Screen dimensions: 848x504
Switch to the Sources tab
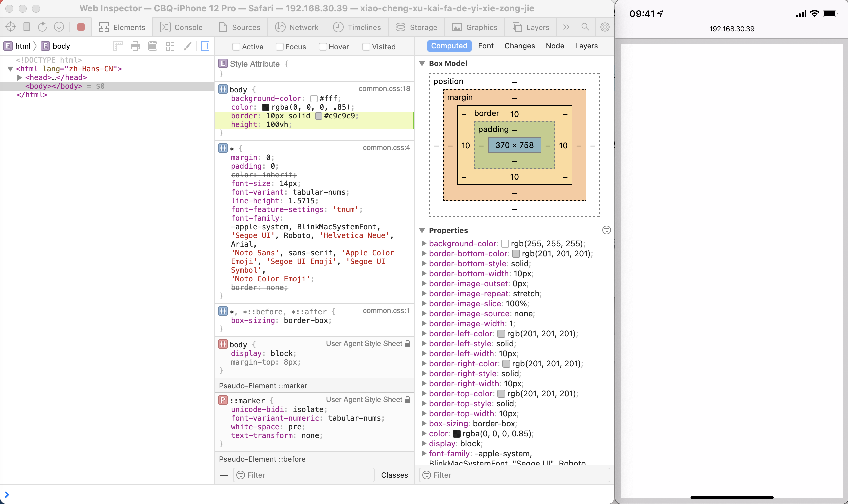tap(239, 27)
